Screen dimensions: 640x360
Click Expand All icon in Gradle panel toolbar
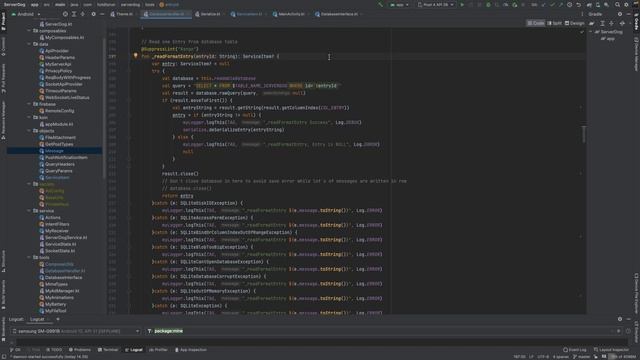(x=602, y=23)
